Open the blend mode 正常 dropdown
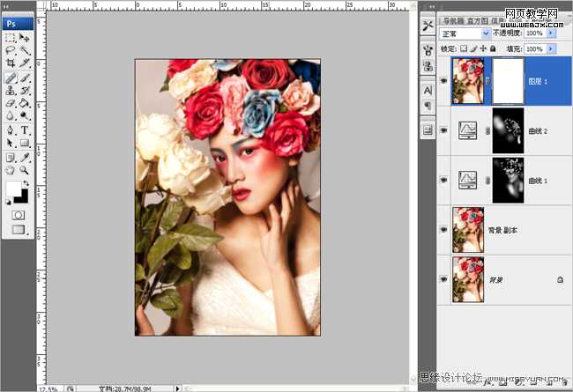This screenshot has height=392, width=573. [x=465, y=33]
